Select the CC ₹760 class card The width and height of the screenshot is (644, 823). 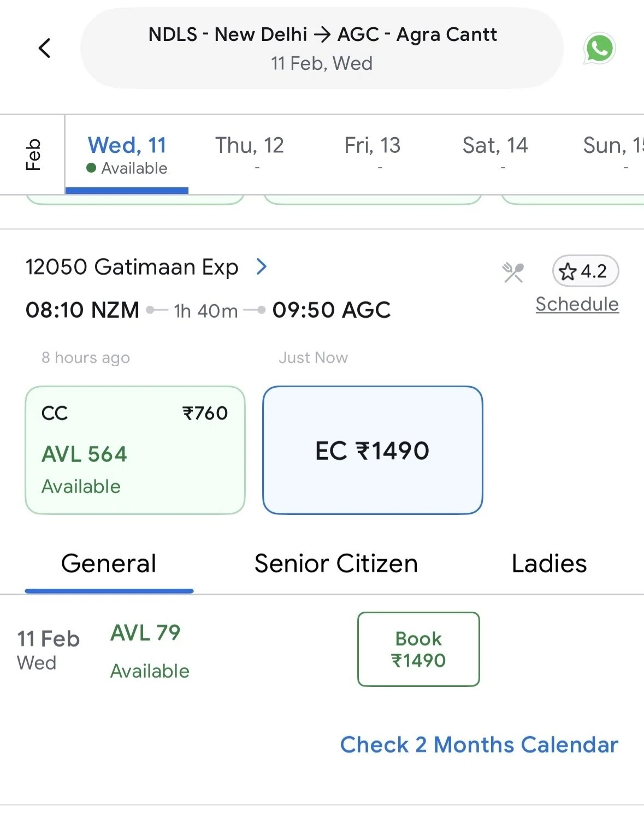[x=135, y=450]
